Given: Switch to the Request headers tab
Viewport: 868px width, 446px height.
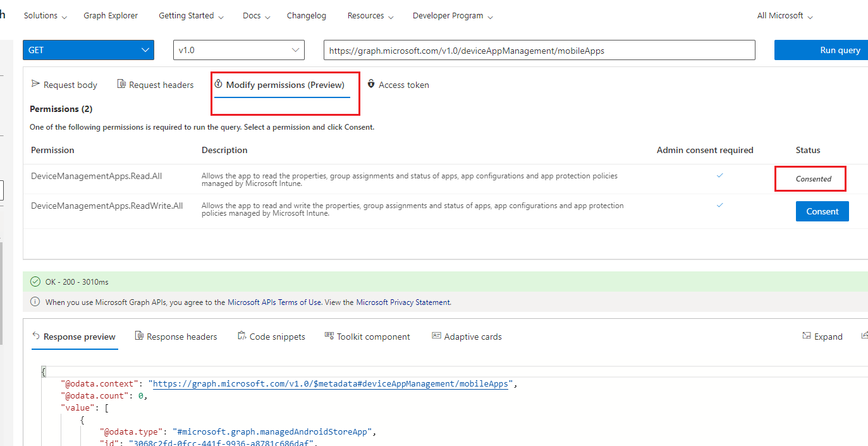Looking at the screenshot, I should pos(156,85).
